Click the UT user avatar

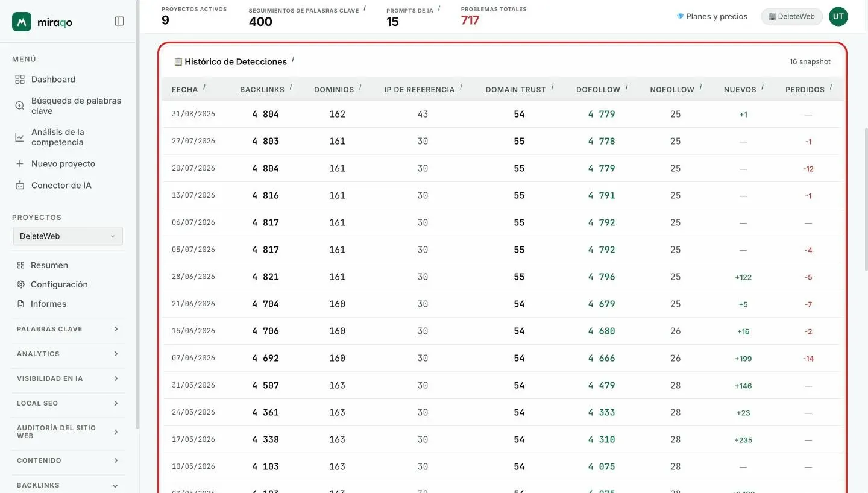pos(838,17)
